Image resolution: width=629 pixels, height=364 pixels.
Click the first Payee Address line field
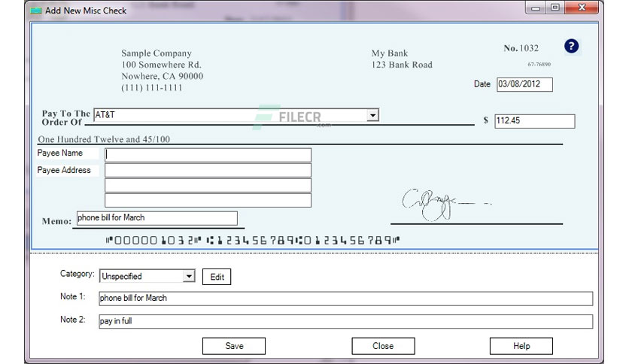point(208,170)
